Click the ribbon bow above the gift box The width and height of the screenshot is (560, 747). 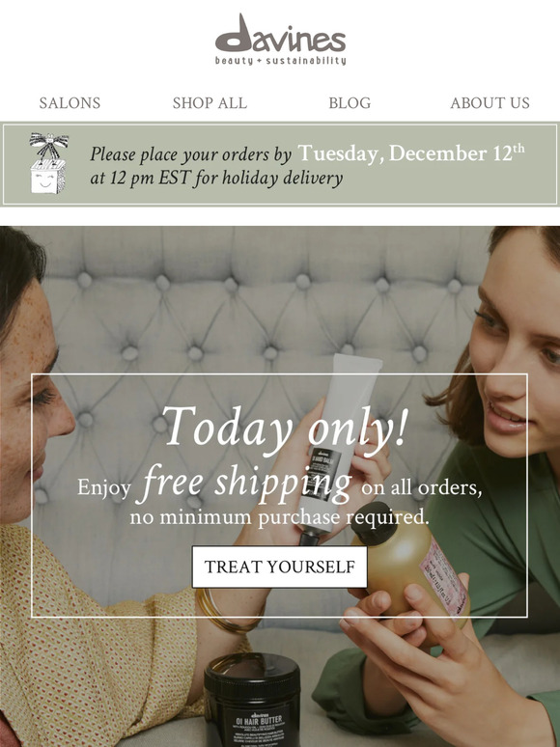tap(48, 147)
